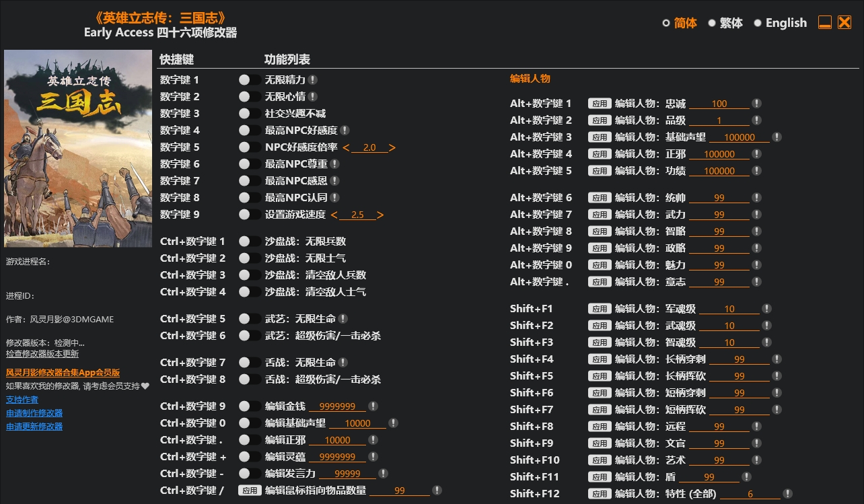Click the info icon beside 编辑人物: 特性 (全部)

pyautogui.click(x=787, y=494)
